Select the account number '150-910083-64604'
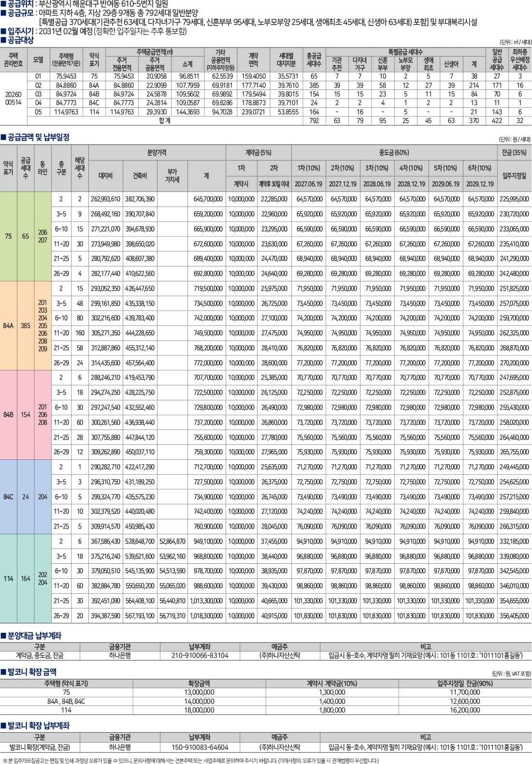 (200, 747)
